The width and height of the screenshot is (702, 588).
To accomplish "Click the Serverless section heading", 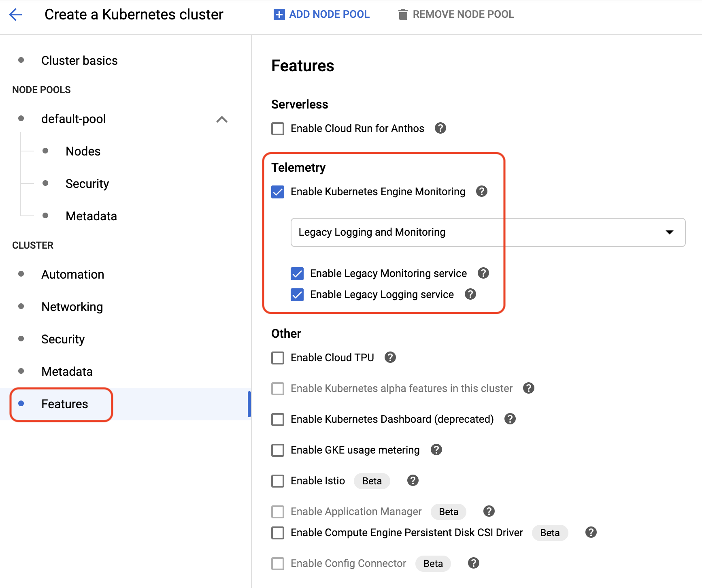I will pyautogui.click(x=300, y=104).
